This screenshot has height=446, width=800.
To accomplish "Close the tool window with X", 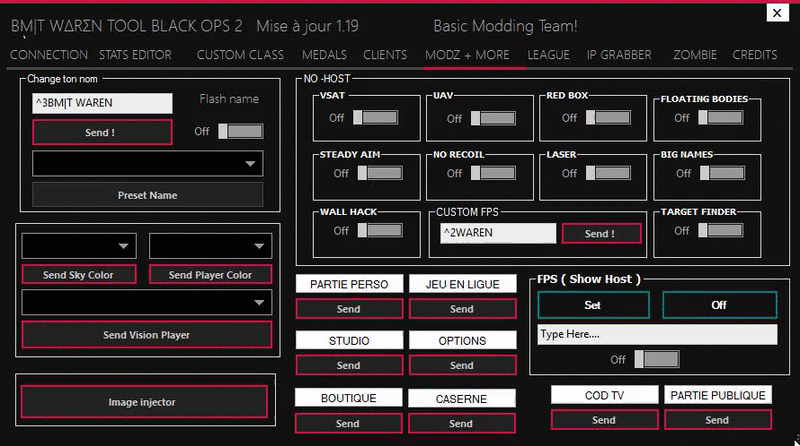I will click(x=777, y=13).
